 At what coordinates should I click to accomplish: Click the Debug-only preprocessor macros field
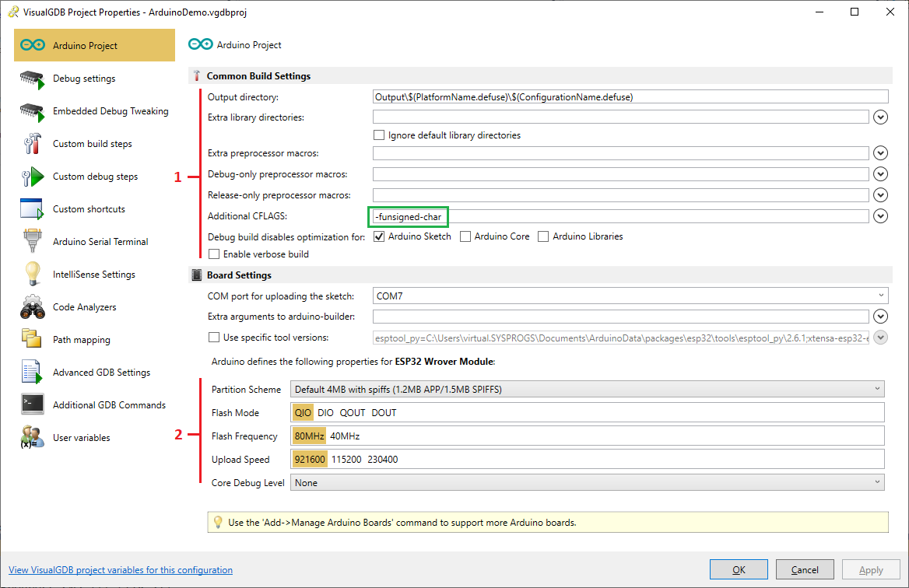tap(621, 173)
